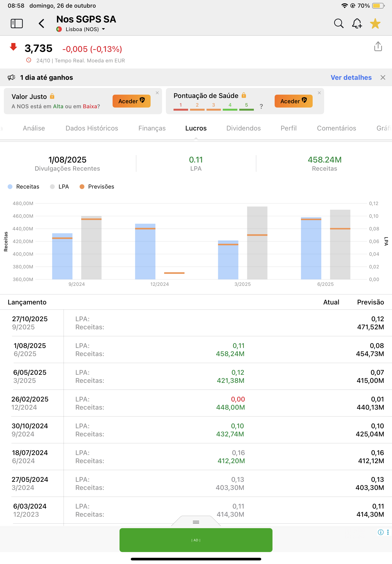Open Pontuação de Saúde help question mark
This screenshot has height=564, width=392.
point(261,106)
